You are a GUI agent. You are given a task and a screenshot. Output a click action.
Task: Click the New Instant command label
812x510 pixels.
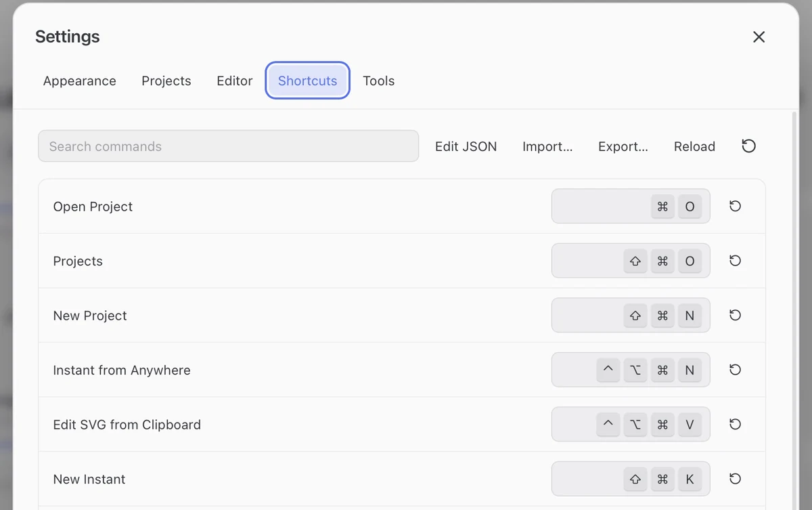pyautogui.click(x=89, y=480)
